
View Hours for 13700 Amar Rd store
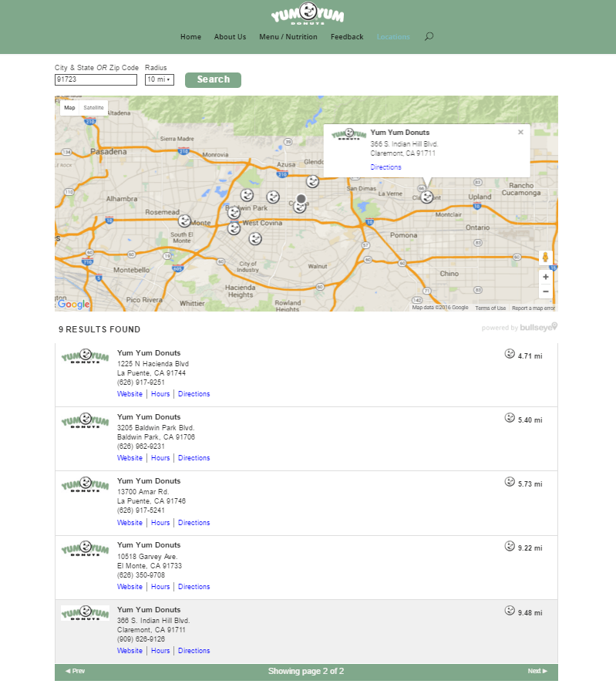(160, 523)
